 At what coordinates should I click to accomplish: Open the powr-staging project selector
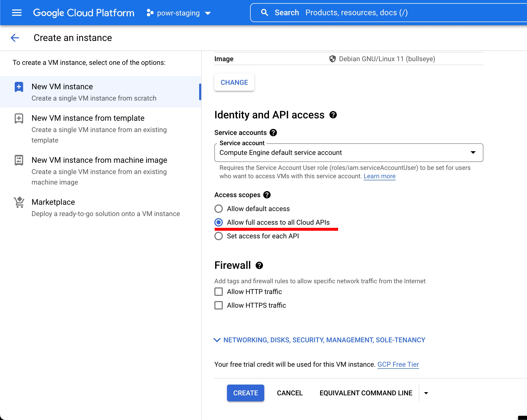click(x=179, y=13)
